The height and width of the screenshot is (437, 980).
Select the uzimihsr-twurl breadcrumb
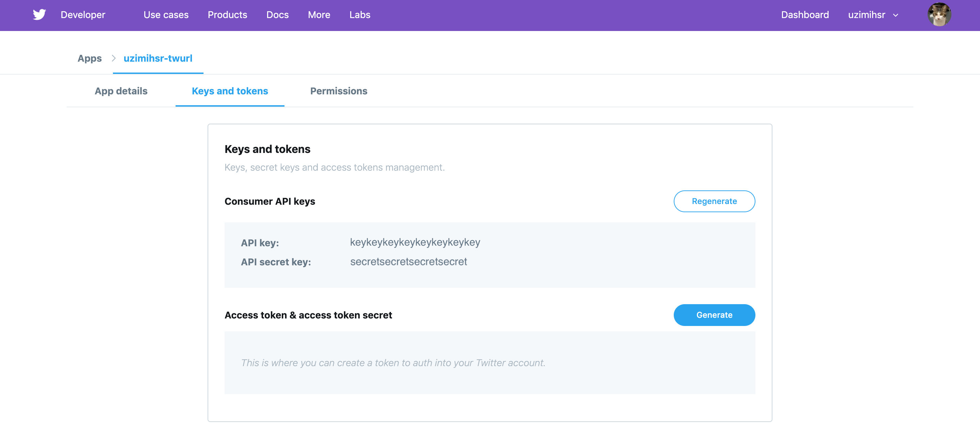coord(158,58)
